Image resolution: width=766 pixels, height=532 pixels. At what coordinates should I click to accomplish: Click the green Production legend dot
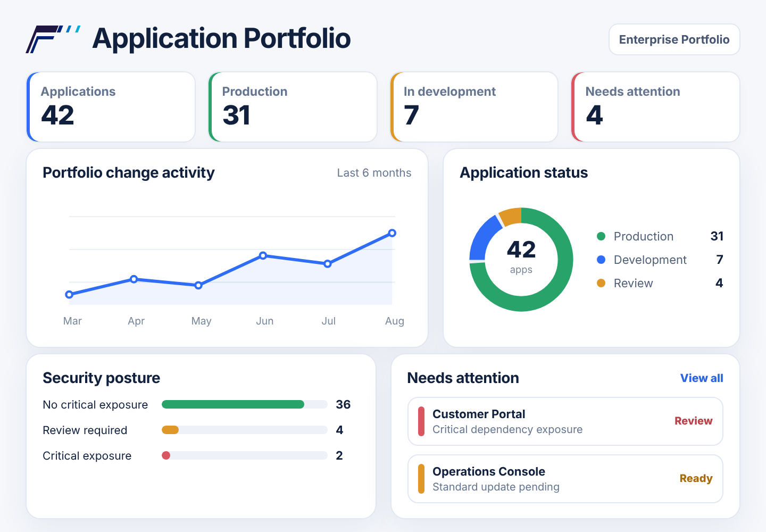(601, 236)
